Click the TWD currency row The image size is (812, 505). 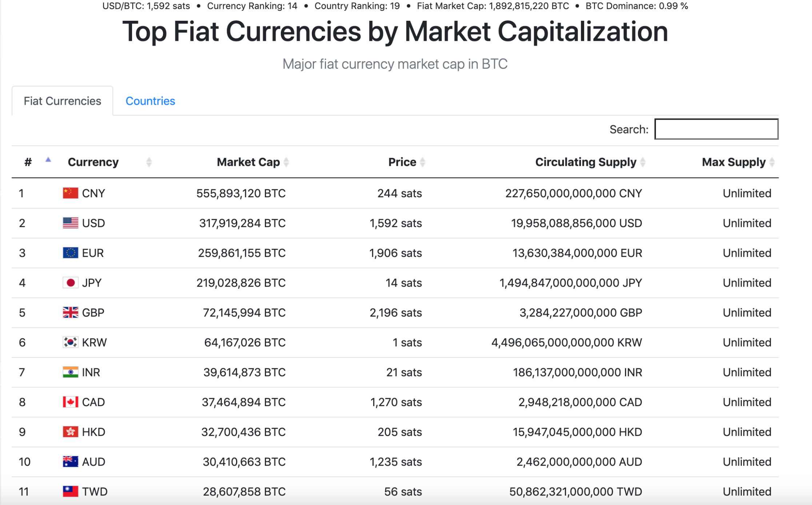point(395,492)
